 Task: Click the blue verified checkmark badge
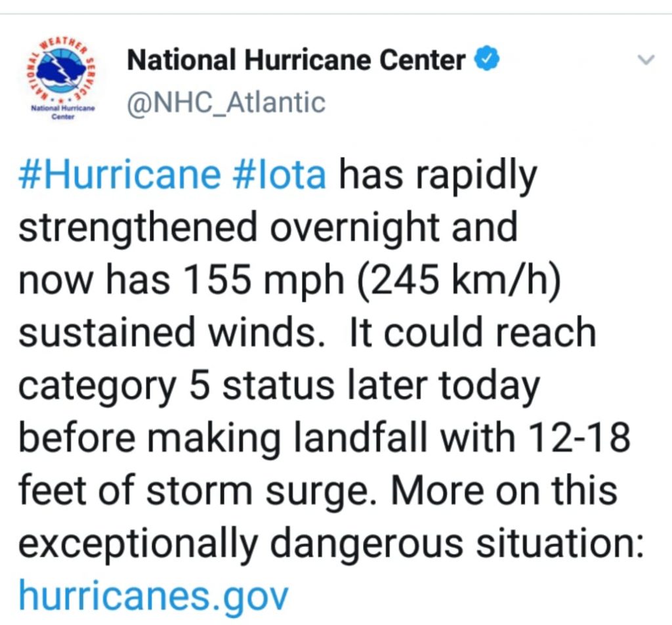point(487,58)
